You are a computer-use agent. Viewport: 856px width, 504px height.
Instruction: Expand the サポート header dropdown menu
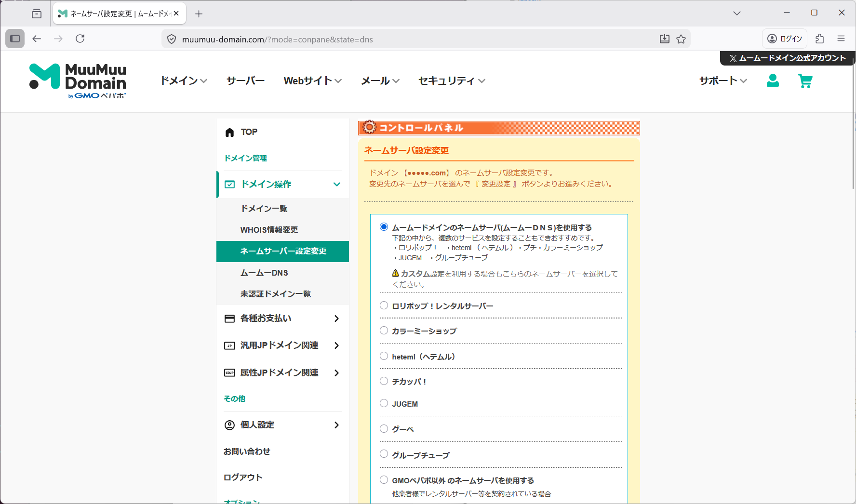723,81
